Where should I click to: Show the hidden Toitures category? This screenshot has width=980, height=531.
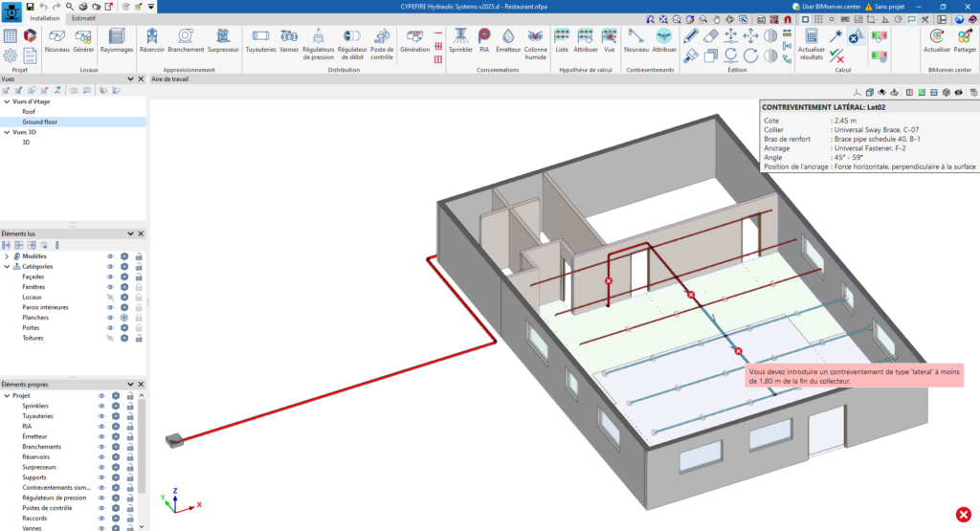(x=110, y=338)
